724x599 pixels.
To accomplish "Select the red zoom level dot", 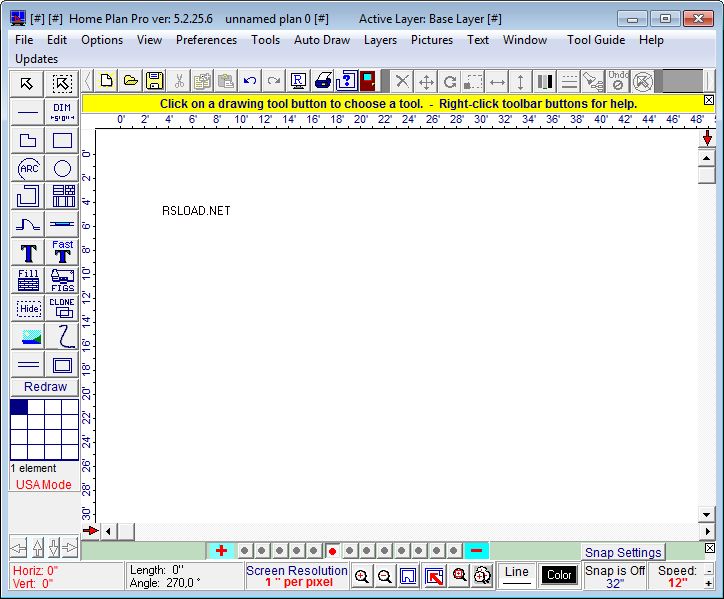I will point(332,551).
